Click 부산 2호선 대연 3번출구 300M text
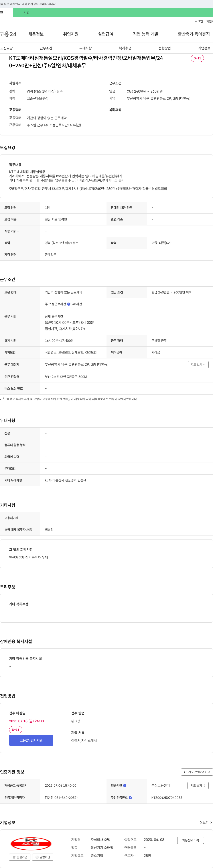 coord(66,377)
